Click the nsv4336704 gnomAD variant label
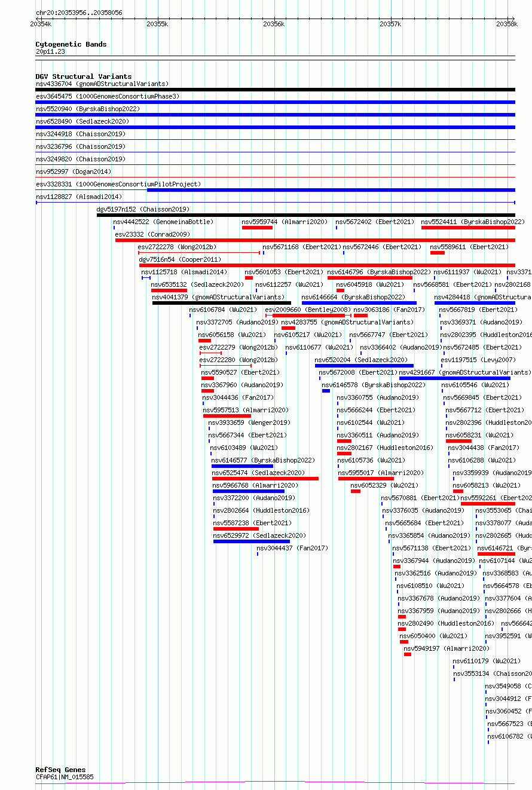The width and height of the screenshot is (532, 790). click(102, 84)
